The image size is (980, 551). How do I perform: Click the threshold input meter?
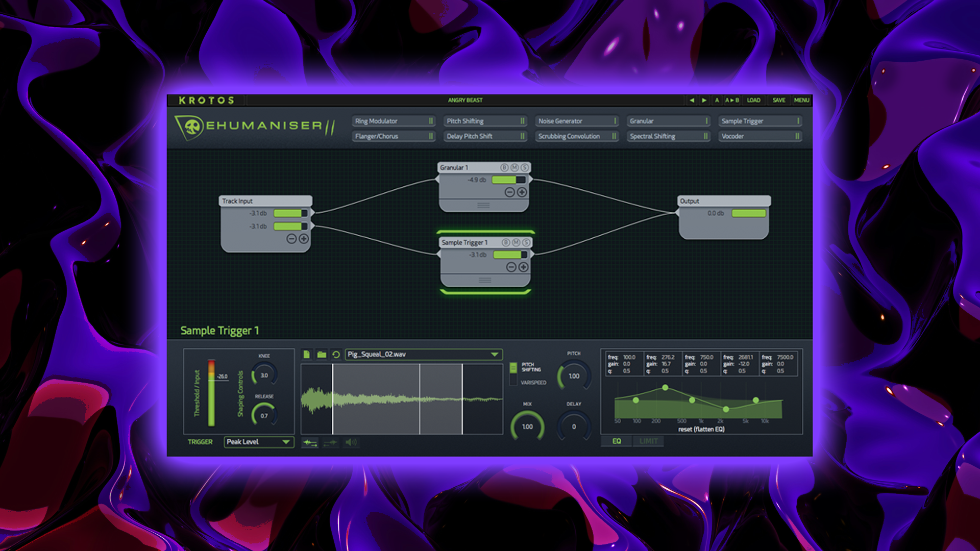click(211, 393)
